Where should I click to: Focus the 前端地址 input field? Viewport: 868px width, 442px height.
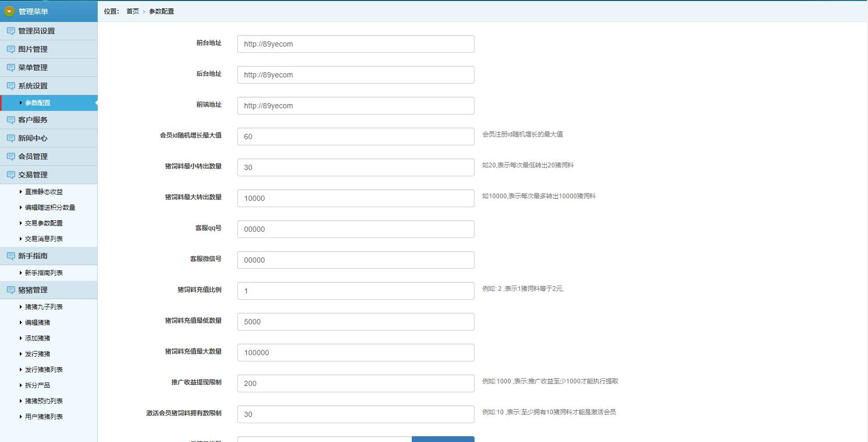pos(356,106)
